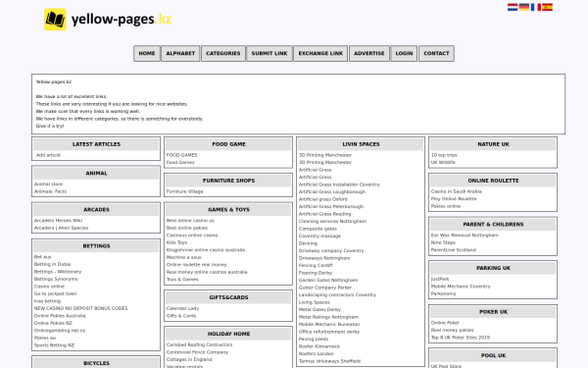Open Mobile Mechanic Coventry link
588x368 pixels.
pos(461,287)
